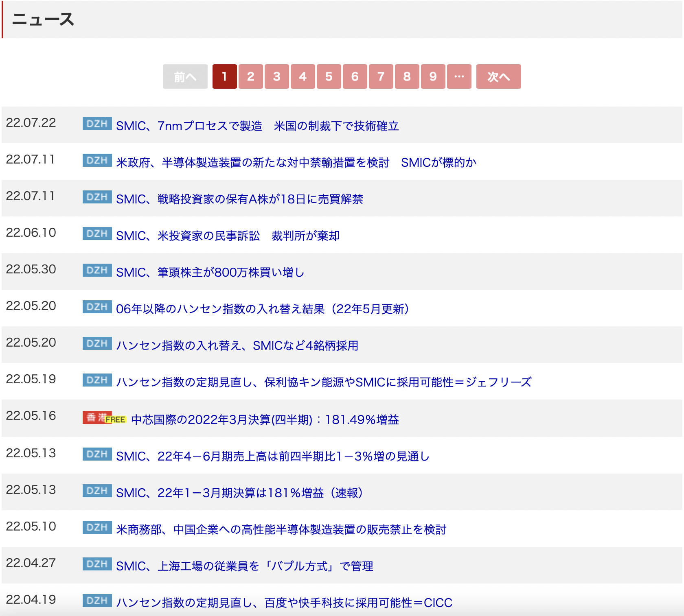The height and width of the screenshot is (616, 684).
Task: Open article SMIC、22年1－3月期決算は181％増益（速報）
Action: 239,493
